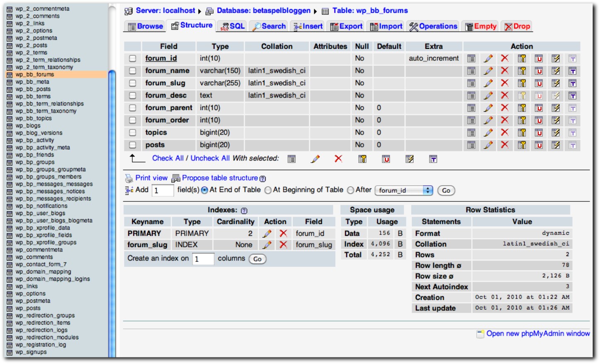The image size is (600, 364).
Task: Set primary key icon for forum_desc row
Action: coord(522,96)
